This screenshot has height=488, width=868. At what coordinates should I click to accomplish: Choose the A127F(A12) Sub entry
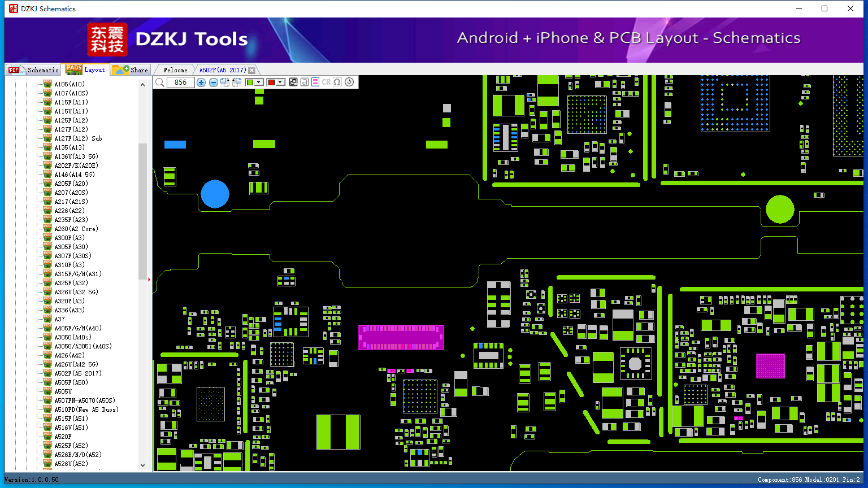(x=78, y=138)
